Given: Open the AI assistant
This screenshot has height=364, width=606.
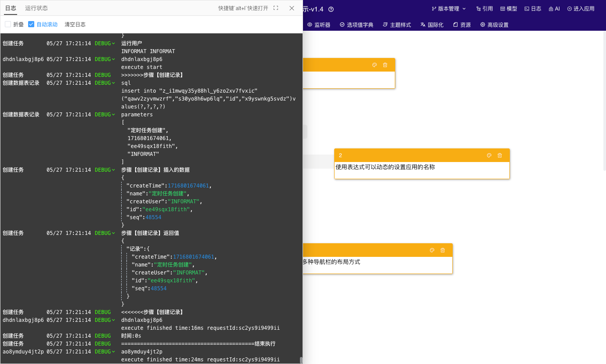Looking at the screenshot, I should pyautogui.click(x=554, y=9).
